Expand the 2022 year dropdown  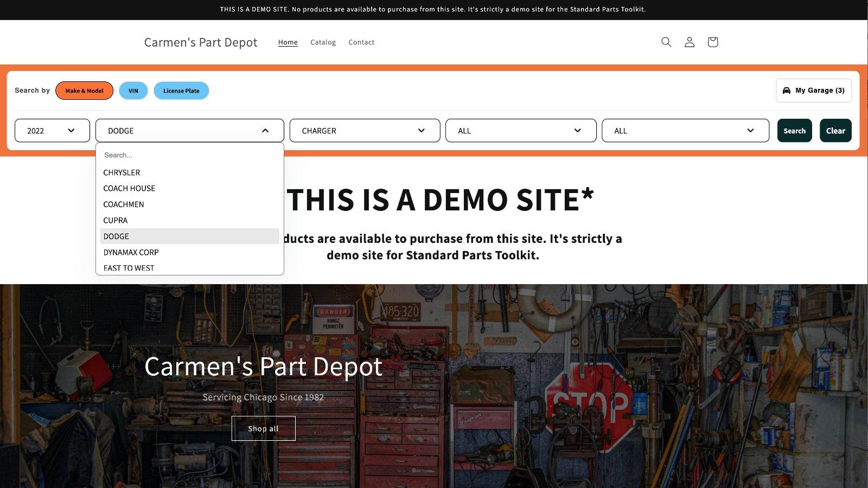pyautogui.click(x=52, y=131)
